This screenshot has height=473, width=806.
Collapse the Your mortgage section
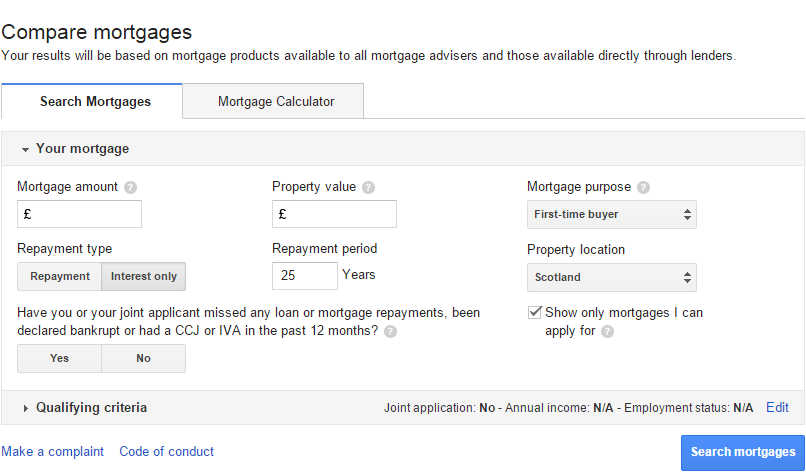pos(75,149)
